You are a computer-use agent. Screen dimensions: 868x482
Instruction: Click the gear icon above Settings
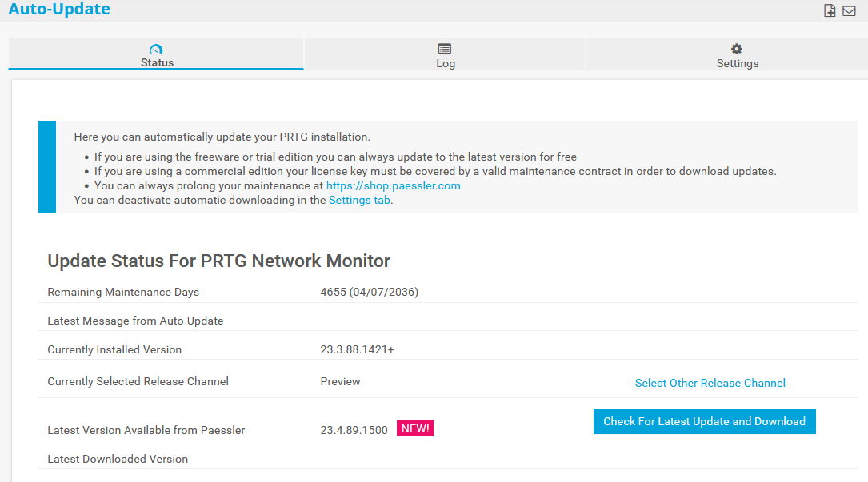point(737,49)
